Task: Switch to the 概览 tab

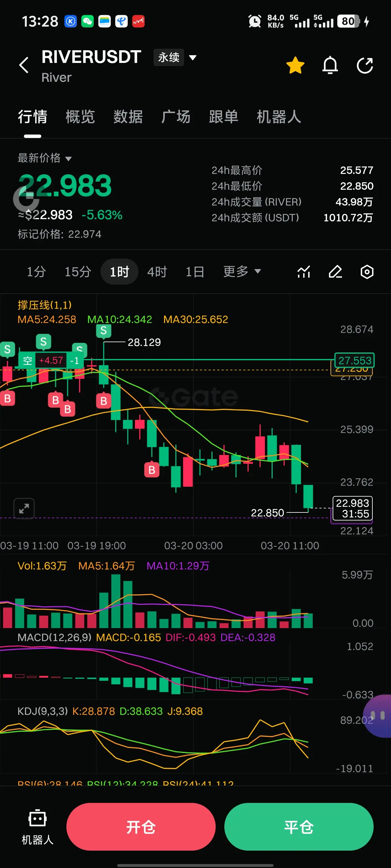Action: click(80, 117)
